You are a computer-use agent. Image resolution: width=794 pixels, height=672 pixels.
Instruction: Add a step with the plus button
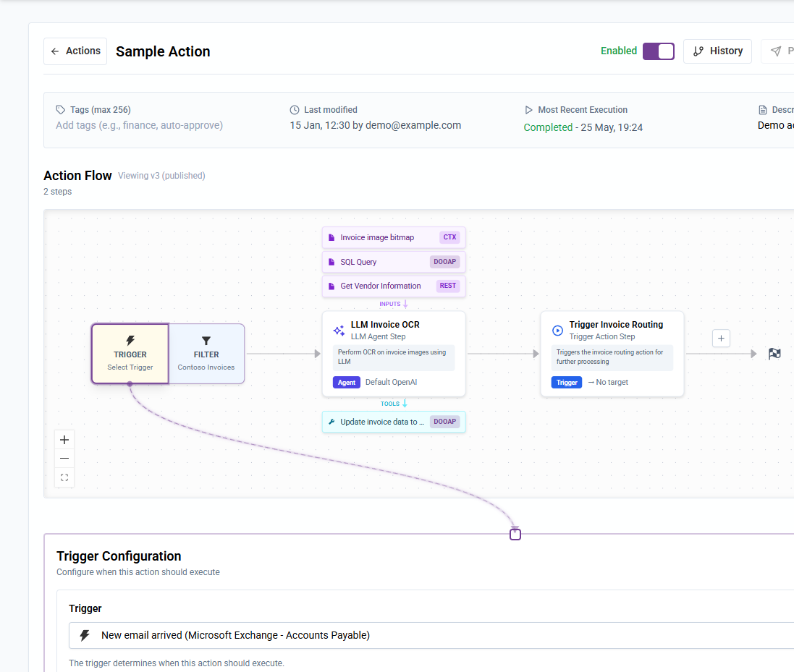tap(721, 338)
